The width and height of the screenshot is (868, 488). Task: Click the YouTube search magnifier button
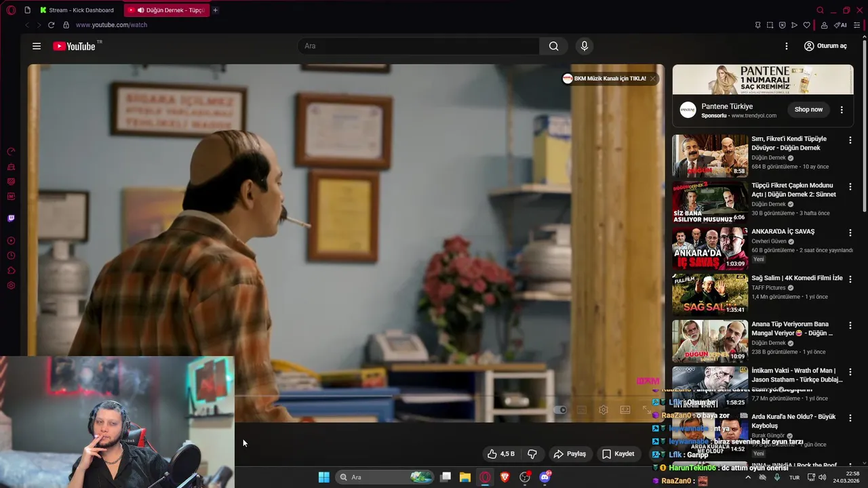(554, 46)
